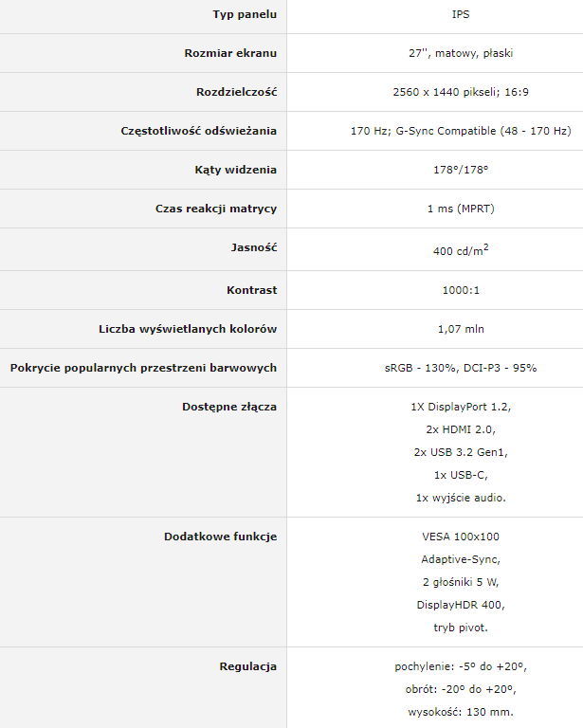The width and height of the screenshot is (583, 728).
Task: Click the 'Typ panelu' row label
Action: pos(245,14)
